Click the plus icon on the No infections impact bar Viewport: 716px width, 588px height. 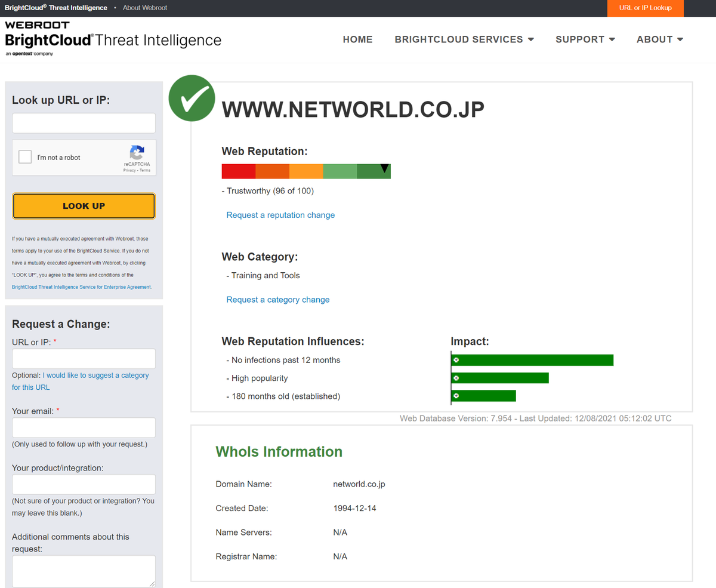point(456,360)
